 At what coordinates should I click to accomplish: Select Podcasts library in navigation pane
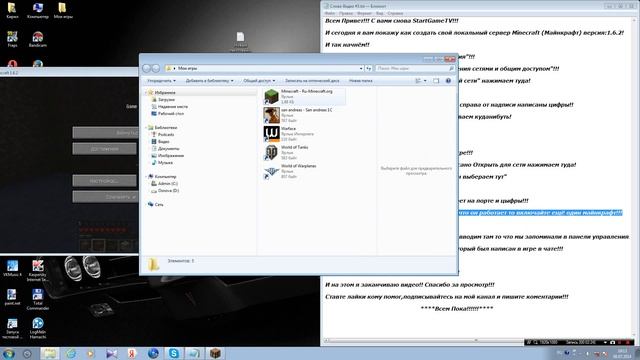[x=163, y=134]
